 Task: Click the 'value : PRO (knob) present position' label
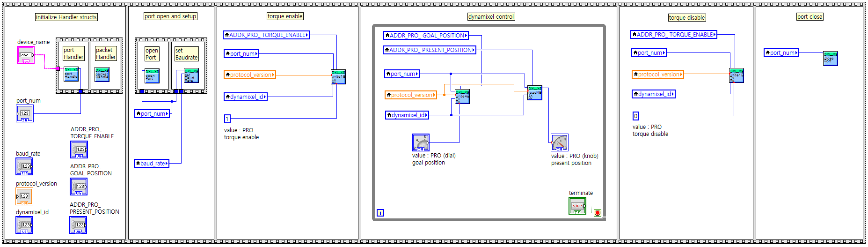(575, 159)
